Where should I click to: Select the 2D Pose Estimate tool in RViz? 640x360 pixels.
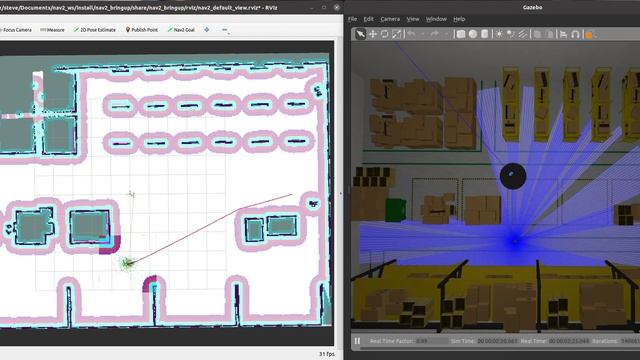[x=95, y=30]
